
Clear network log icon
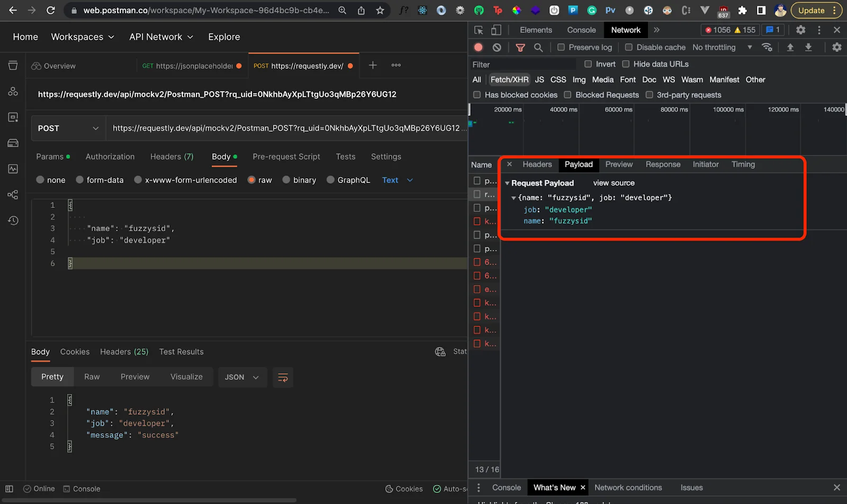(x=497, y=47)
